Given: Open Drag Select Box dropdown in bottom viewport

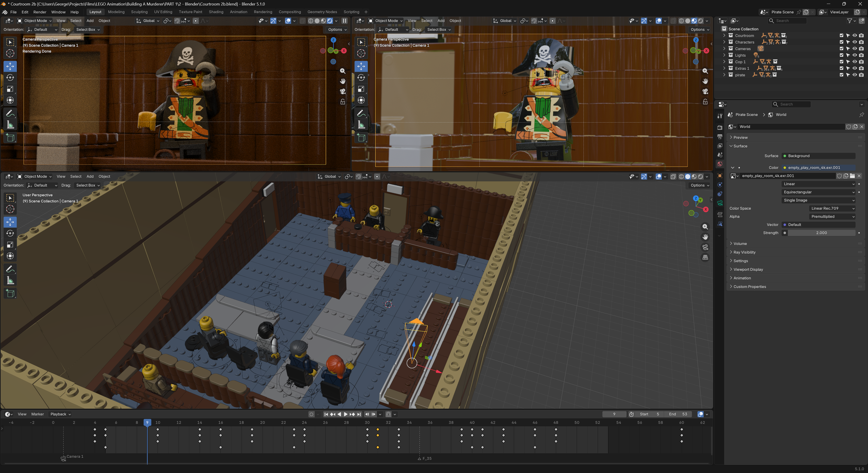Looking at the screenshot, I should (88, 186).
